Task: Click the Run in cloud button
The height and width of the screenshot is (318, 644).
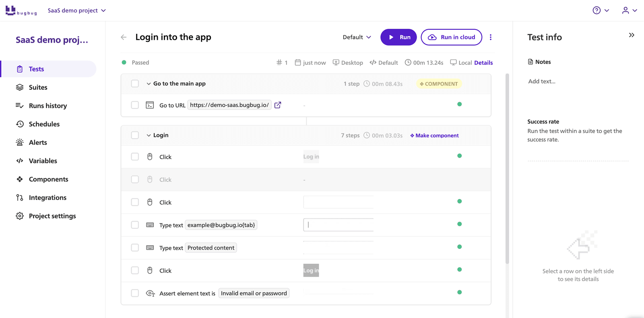Action: [x=452, y=37]
